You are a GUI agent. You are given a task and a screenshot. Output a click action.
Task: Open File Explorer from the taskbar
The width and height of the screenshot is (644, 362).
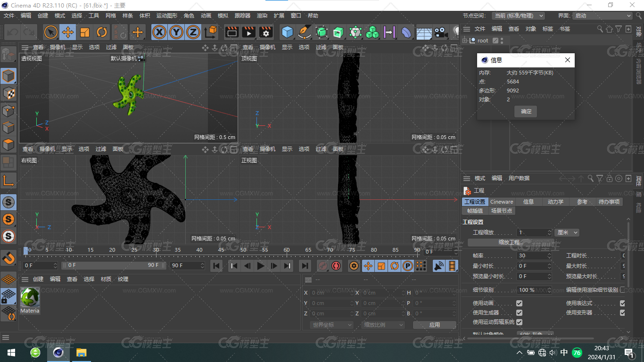tap(82, 353)
